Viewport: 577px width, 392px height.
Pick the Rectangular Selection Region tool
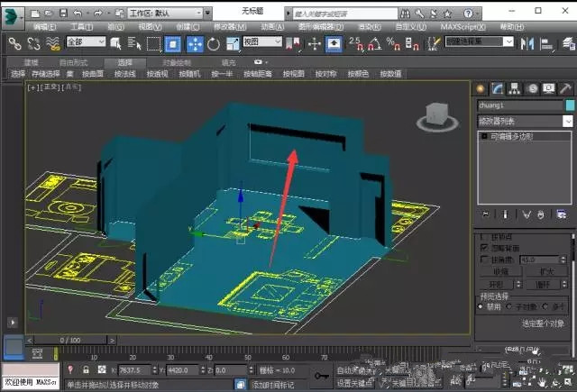click(154, 44)
